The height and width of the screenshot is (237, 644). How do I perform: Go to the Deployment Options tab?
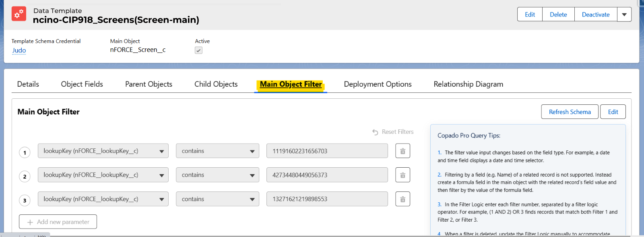[x=378, y=84]
